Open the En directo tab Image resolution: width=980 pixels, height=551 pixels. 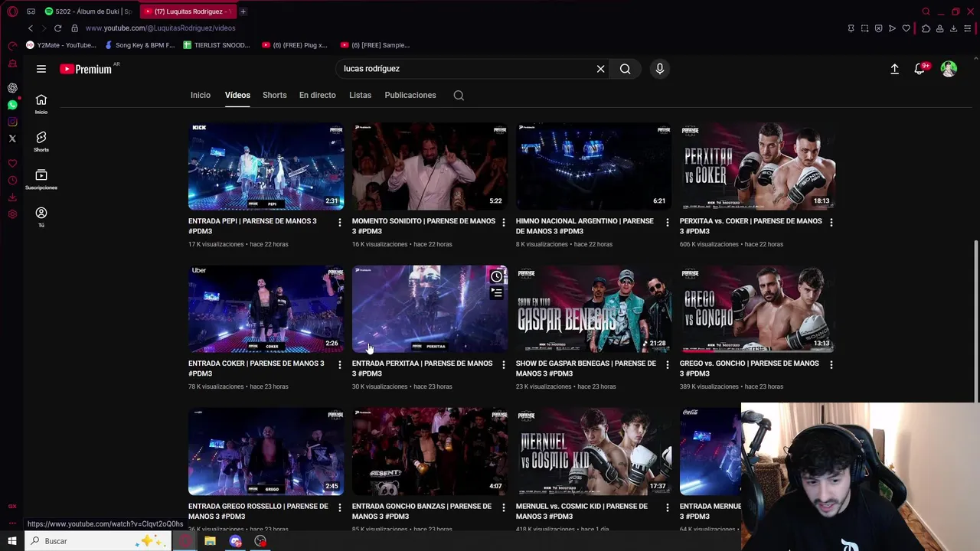coord(318,96)
